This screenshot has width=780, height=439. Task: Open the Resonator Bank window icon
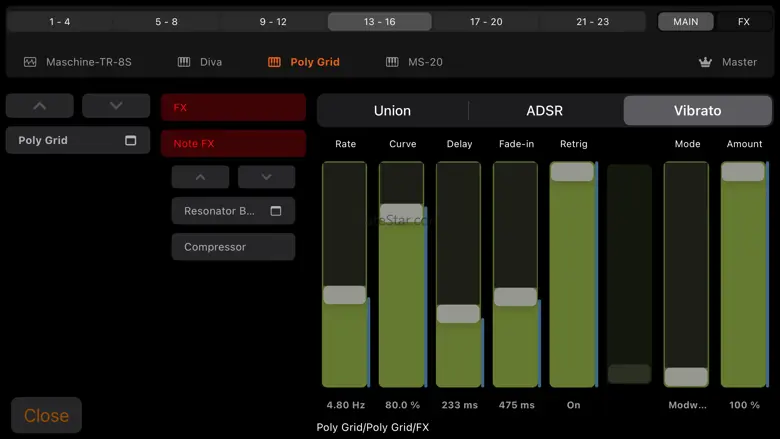(276, 211)
